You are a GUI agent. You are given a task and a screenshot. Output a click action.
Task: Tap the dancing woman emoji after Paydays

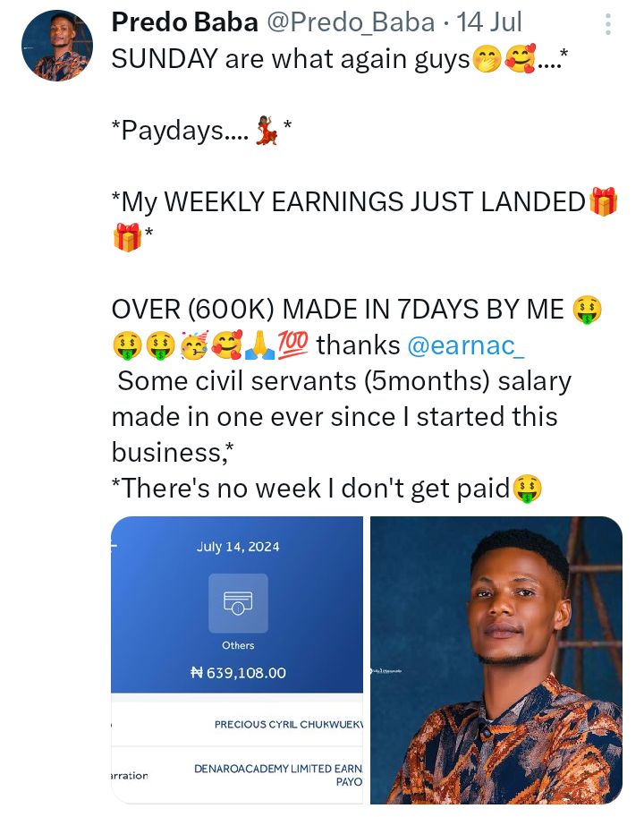[x=267, y=131]
